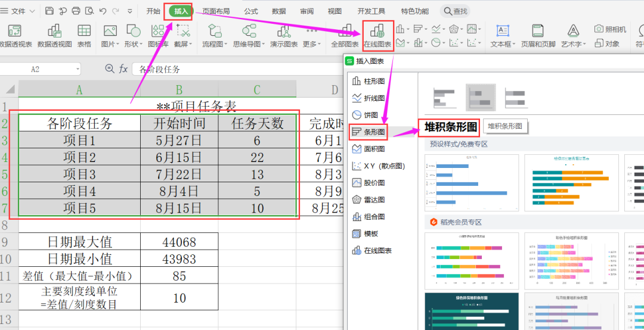This screenshot has height=330, width=644.
Task: Select 模板 templates category in dialog
Action: [x=365, y=234]
